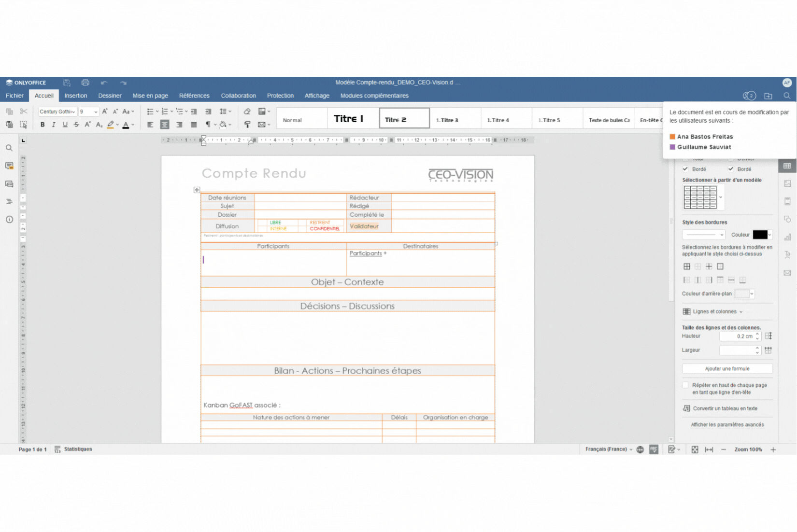This screenshot has height=532, width=797.
Task: Select the superscript formatting icon
Action: (87, 125)
